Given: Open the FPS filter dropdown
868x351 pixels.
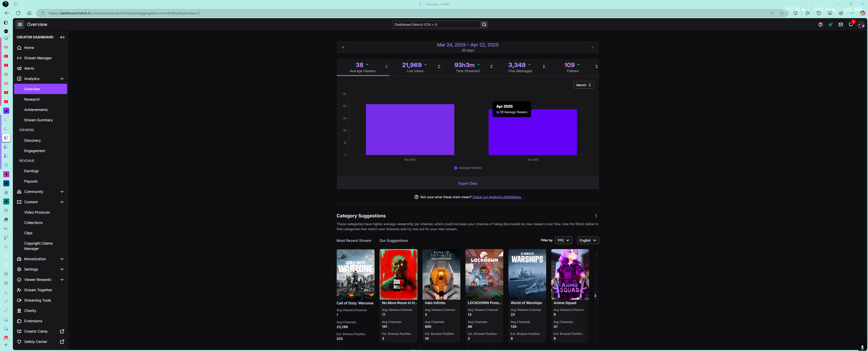Looking at the screenshot, I should 563,240.
